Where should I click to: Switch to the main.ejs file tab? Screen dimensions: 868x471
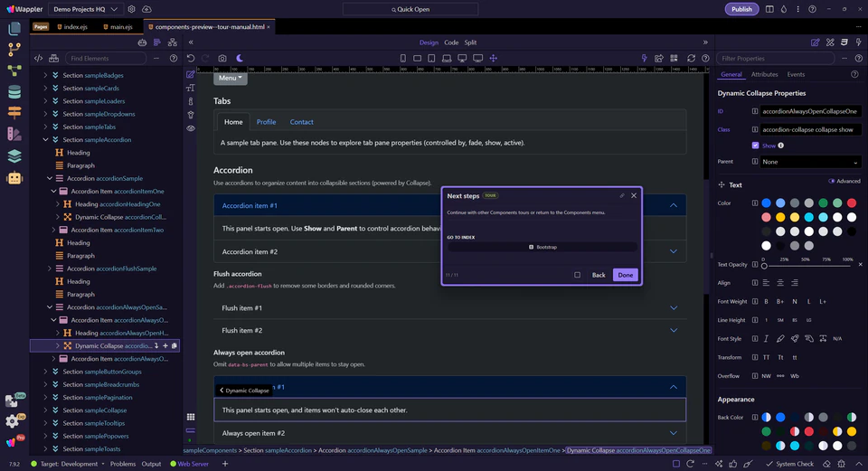(x=118, y=26)
